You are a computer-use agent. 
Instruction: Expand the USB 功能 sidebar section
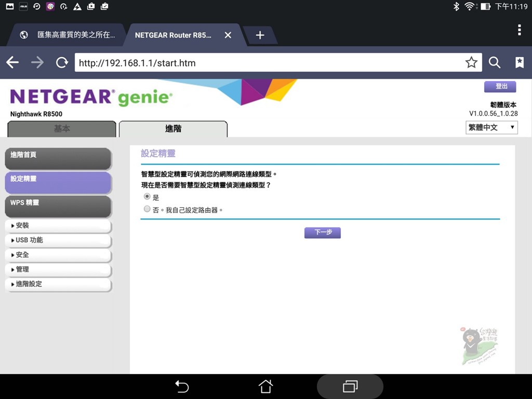58,240
